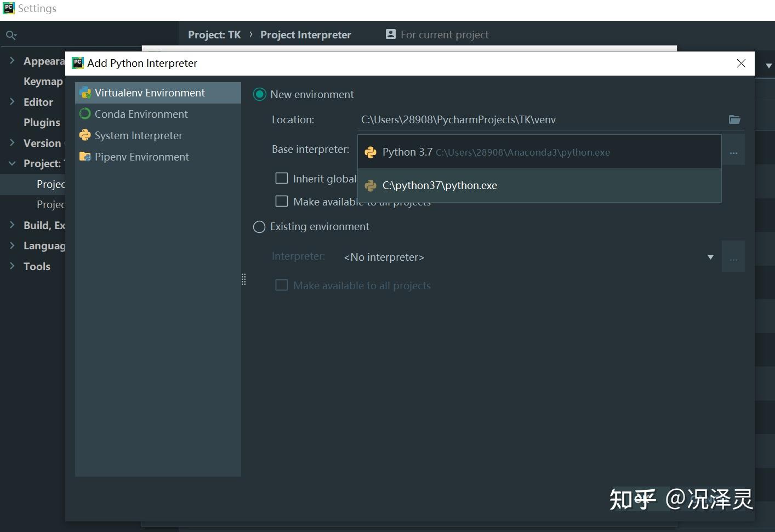Expand the Editor settings section
The height and width of the screenshot is (532, 775).
click(12, 102)
